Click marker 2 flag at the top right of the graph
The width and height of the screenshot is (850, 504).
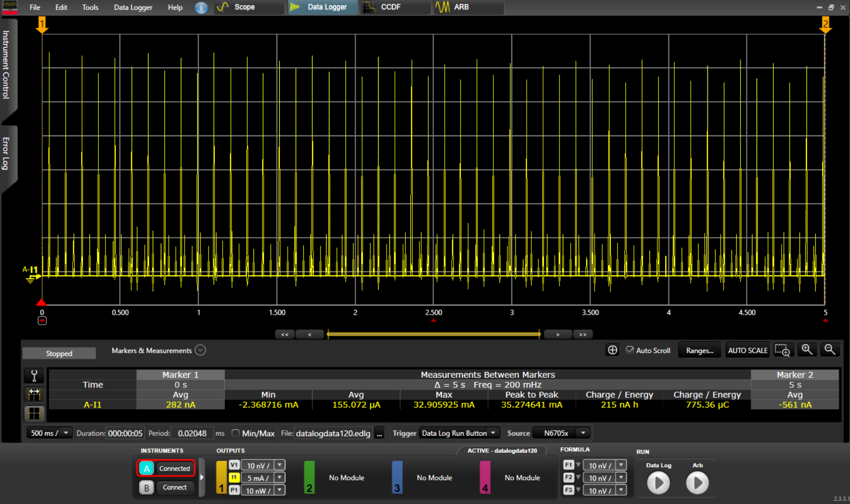pos(825,25)
